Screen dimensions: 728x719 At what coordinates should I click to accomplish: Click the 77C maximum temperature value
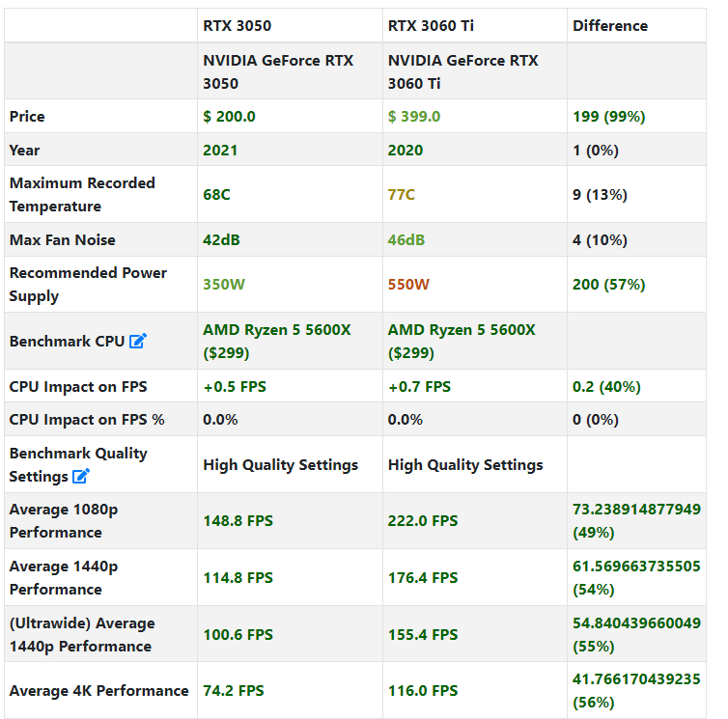402,194
